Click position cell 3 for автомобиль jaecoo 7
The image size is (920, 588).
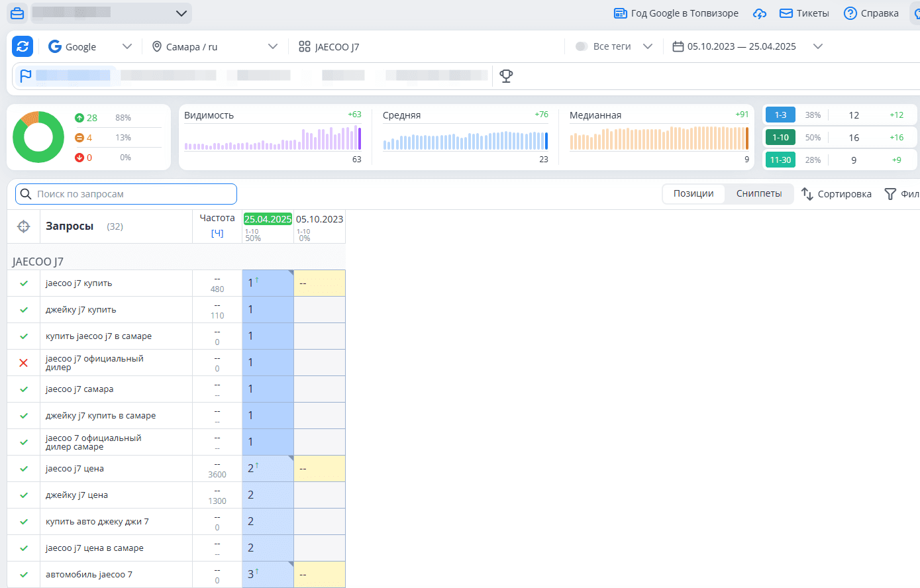pos(268,575)
